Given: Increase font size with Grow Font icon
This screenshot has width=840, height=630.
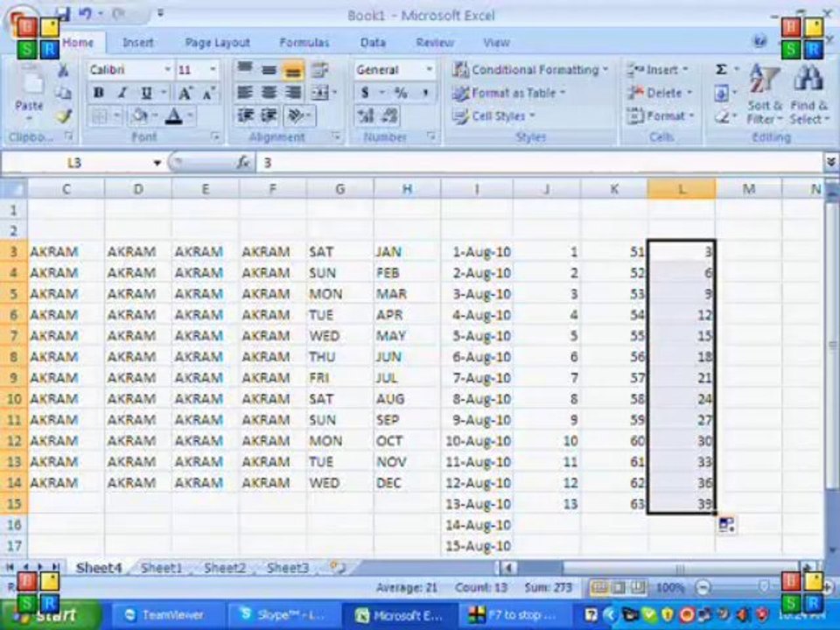Looking at the screenshot, I should tap(185, 94).
